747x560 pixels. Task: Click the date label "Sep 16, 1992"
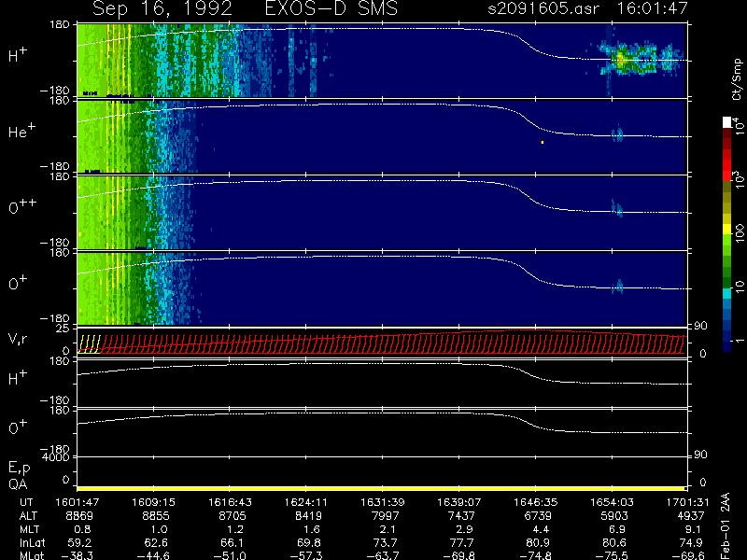click(162, 9)
